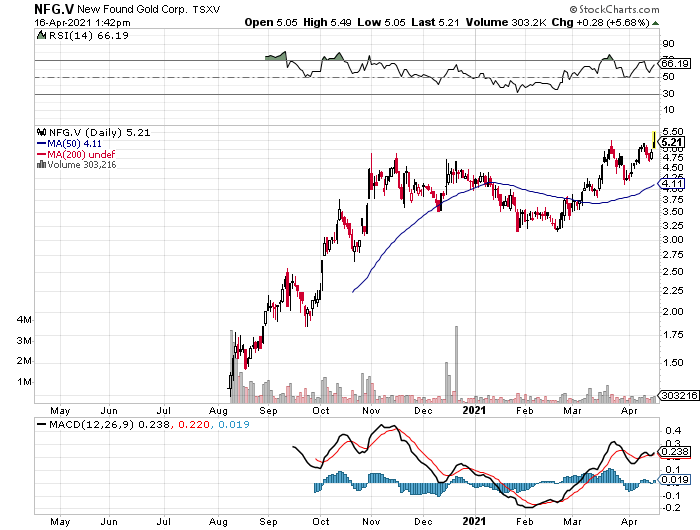Click the NFG.V ticker symbol title
Viewport: 700px width, 530px height.
click(x=54, y=9)
